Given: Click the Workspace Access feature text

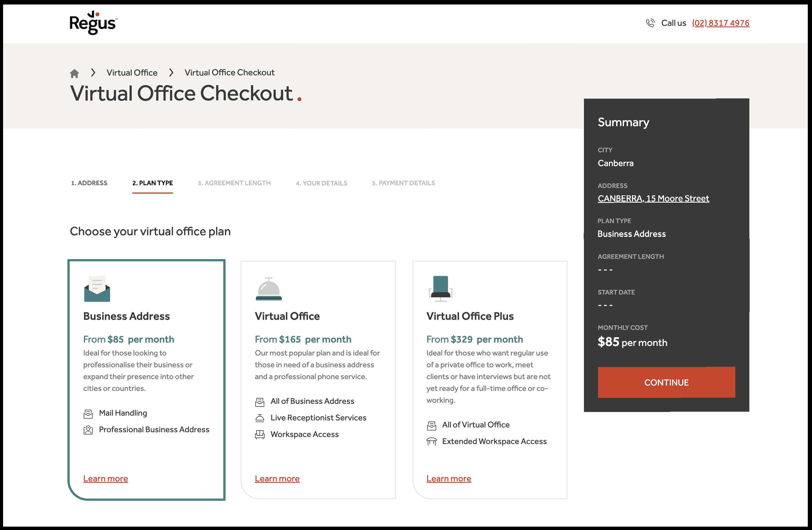Looking at the screenshot, I should 304,434.
